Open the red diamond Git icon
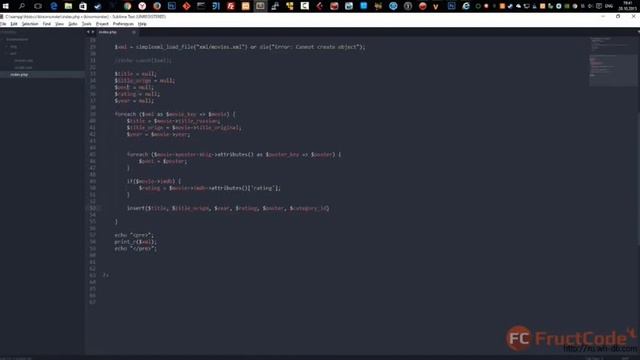Image resolution: width=640 pixels, height=360 pixels. coord(187,6)
